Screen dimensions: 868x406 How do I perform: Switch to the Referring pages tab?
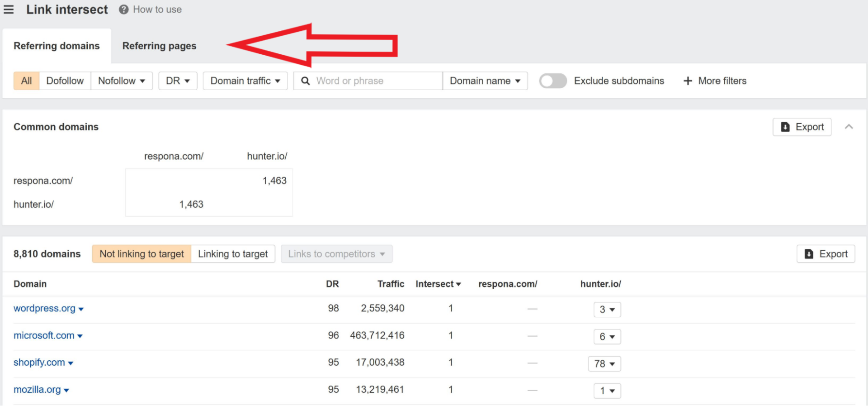coord(159,46)
